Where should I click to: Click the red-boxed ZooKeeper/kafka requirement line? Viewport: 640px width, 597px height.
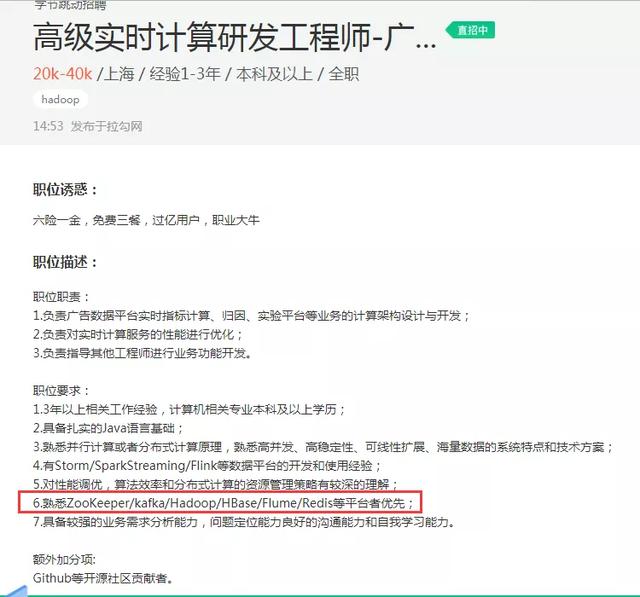[x=223, y=503]
